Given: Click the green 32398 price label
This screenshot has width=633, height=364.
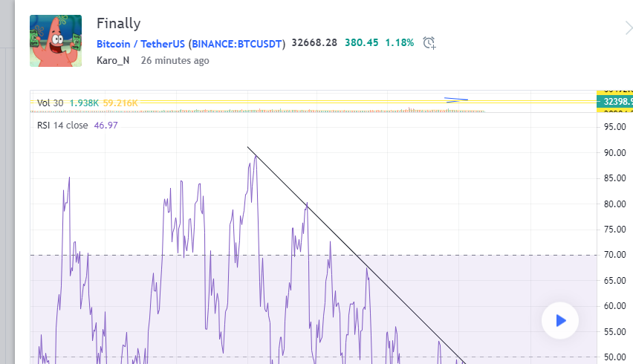Looking at the screenshot, I should [614, 102].
